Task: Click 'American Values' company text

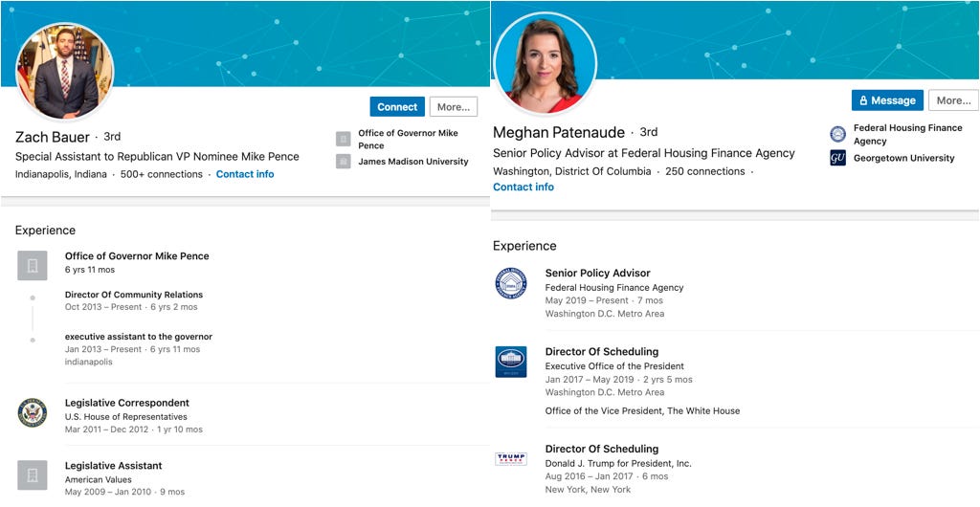Action: coord(99,479)
